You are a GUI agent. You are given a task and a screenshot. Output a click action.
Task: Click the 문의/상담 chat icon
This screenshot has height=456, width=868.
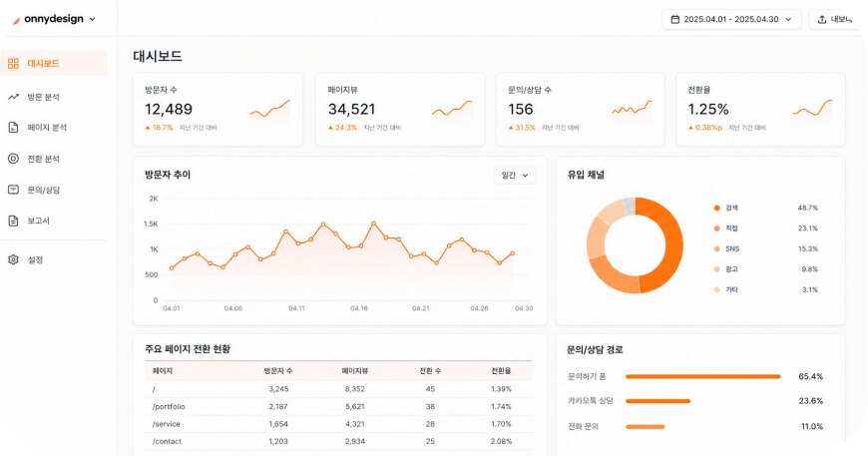click(13, 190)
